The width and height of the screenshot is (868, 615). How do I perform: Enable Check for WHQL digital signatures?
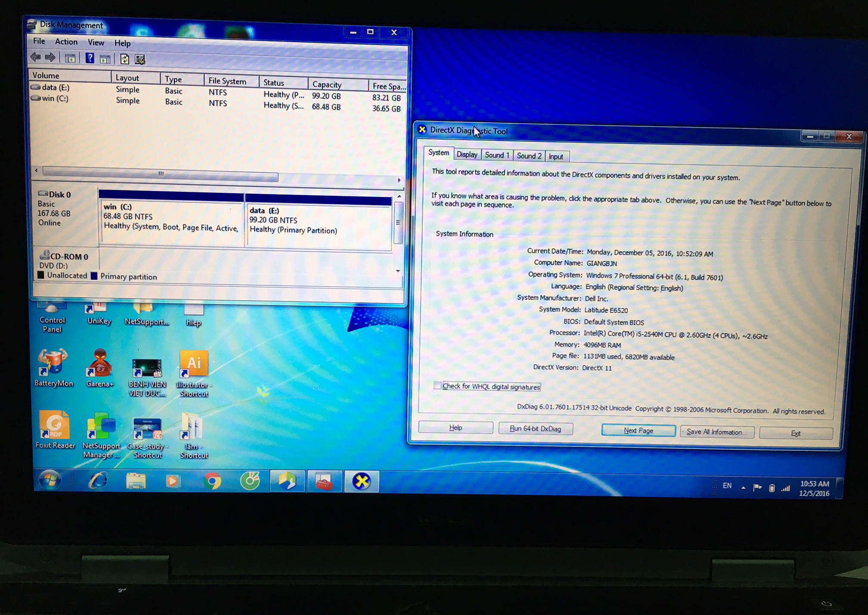pos(437,386)
